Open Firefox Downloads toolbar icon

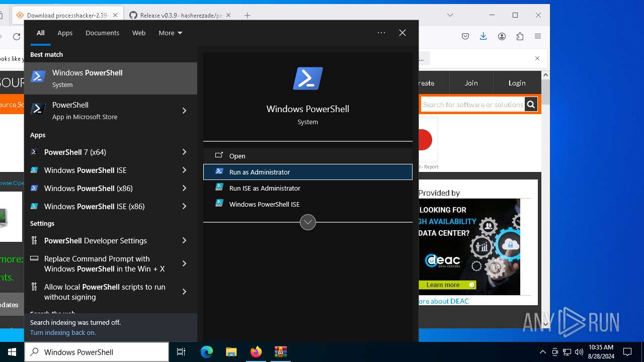pos(483,36)
